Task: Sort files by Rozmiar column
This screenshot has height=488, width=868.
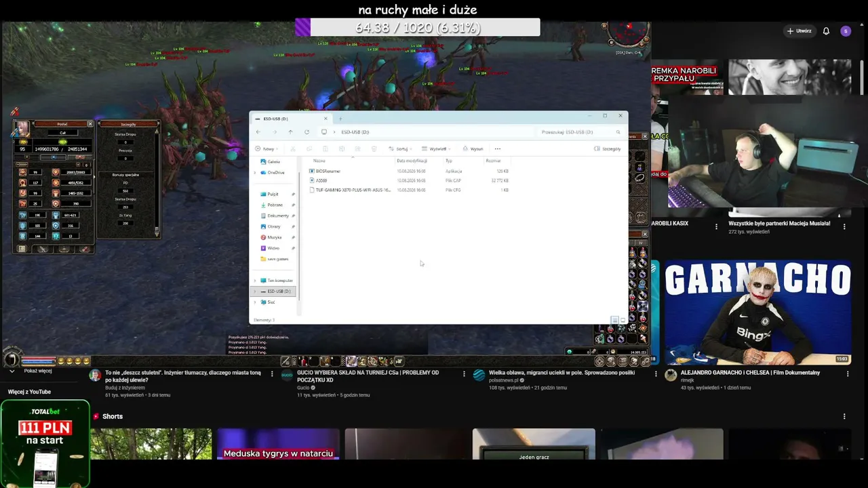Action: (x=493, y=161)
